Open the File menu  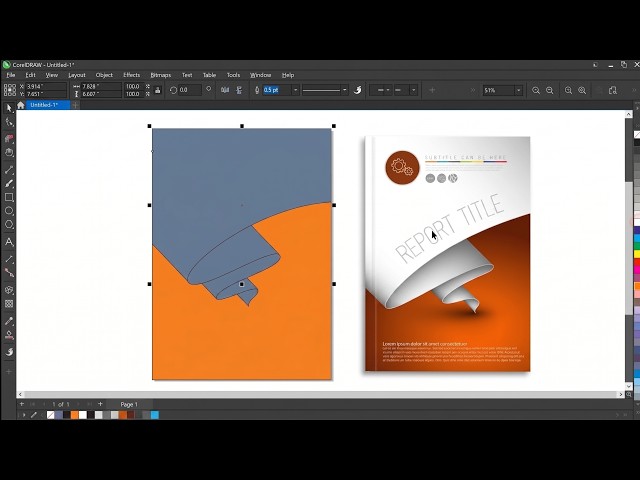11,75
